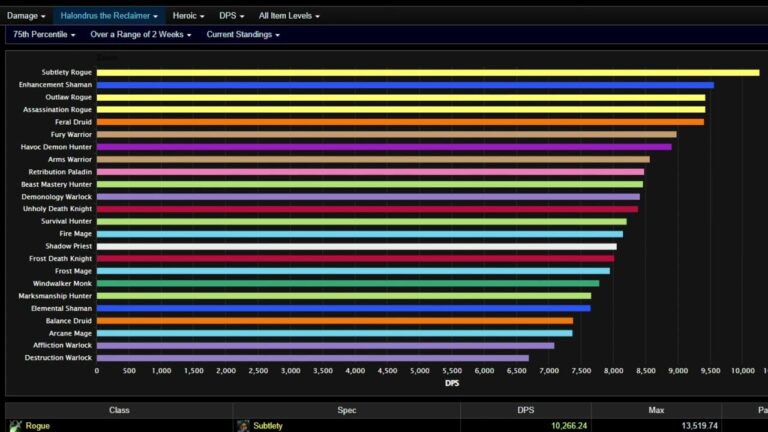The width and height of the screenshot is (768, 432).
Task: Sort table by DPS column header
Action: click(x=526, y=410)
